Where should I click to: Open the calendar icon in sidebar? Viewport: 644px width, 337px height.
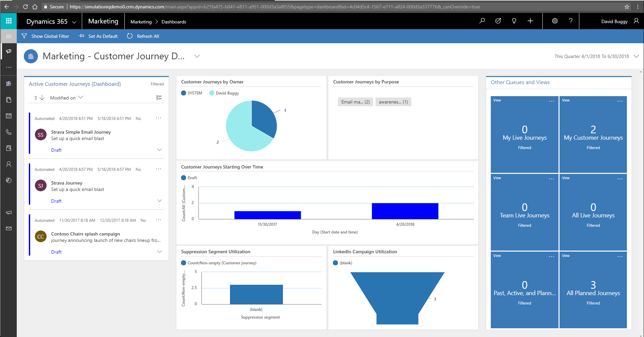[9, 116]
